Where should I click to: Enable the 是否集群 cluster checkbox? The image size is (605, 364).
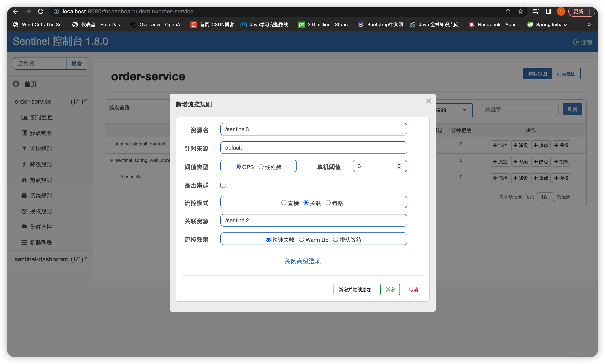point(223,186)
